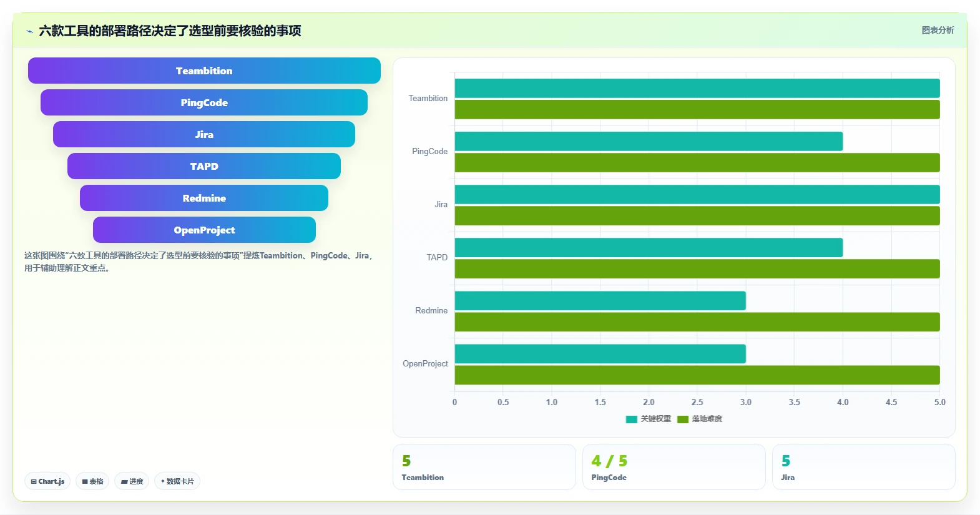This screenshot has width=980, height=515.
Task: Click the Chart.js tag chip
Action: pos(47,481)
